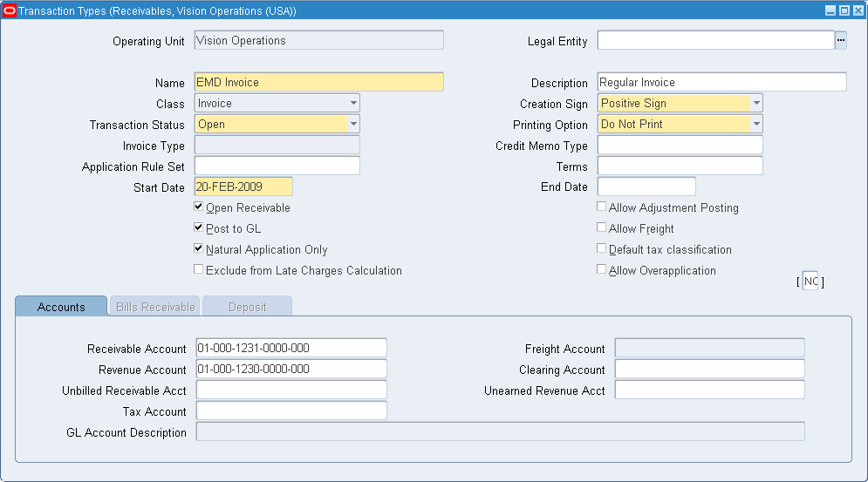The width and height of the screenshot is (868, 482).
Task: Click the Legal Entity input field
Action: click(715, 40)
